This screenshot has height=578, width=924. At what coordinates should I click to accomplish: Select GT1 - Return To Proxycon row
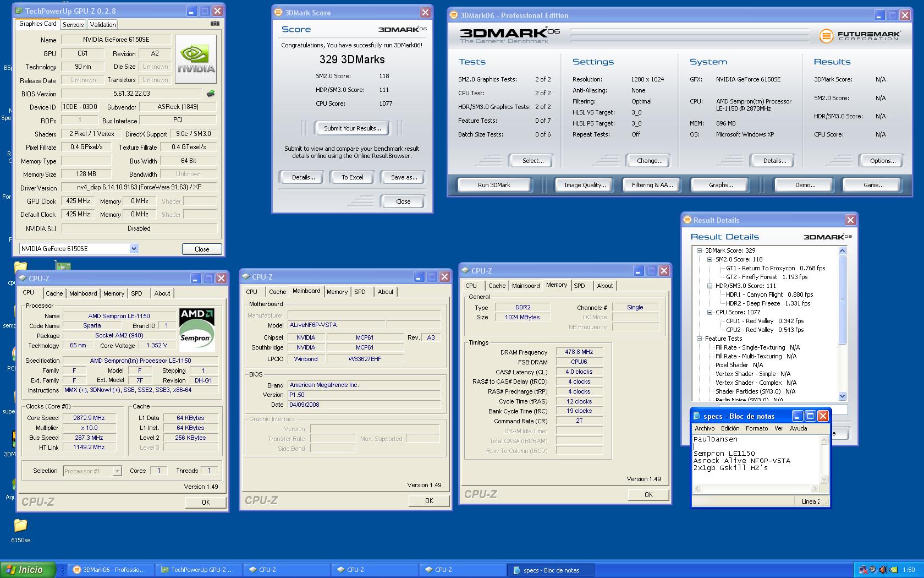pos(776,268)
